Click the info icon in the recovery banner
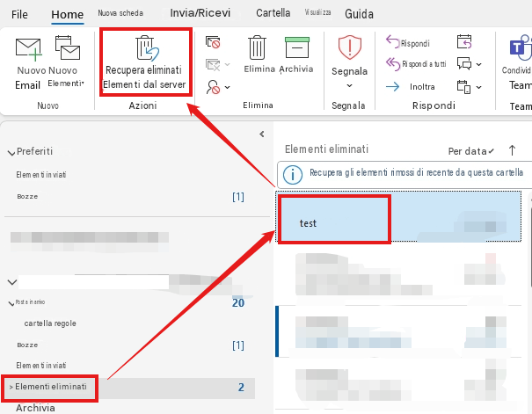Viewport: 532px width, 414px height. click(292, 175)
